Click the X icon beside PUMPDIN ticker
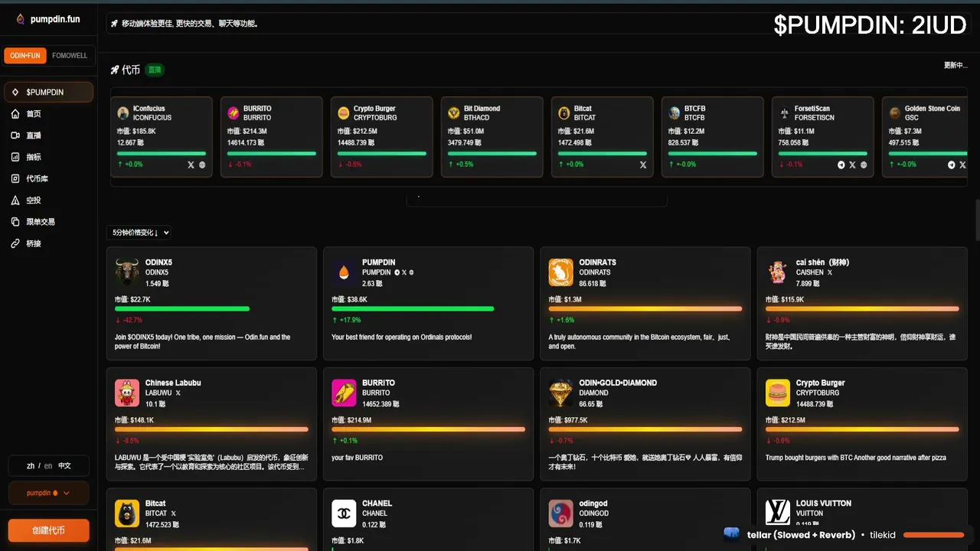 tap(404, 272)
